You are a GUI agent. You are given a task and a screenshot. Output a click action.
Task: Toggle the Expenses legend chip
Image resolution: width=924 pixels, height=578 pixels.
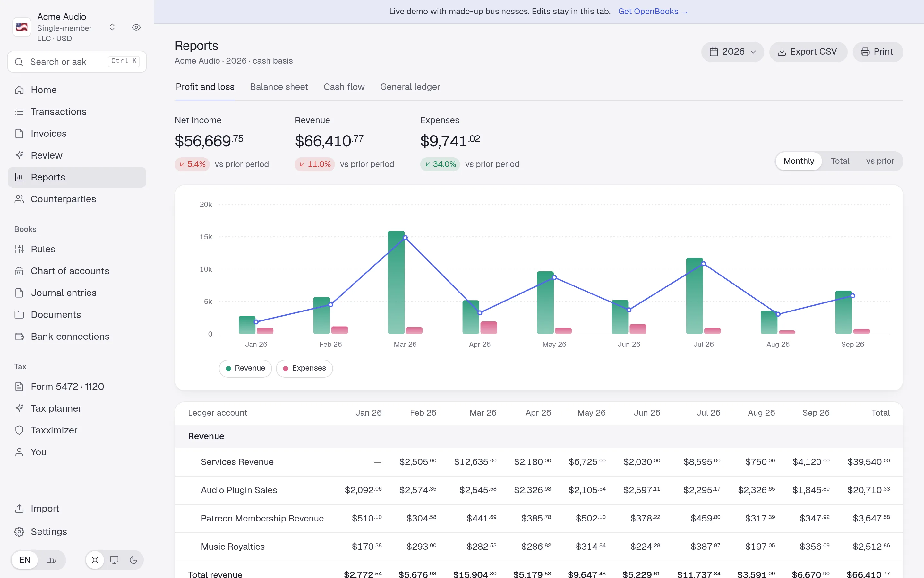point(304,368)
